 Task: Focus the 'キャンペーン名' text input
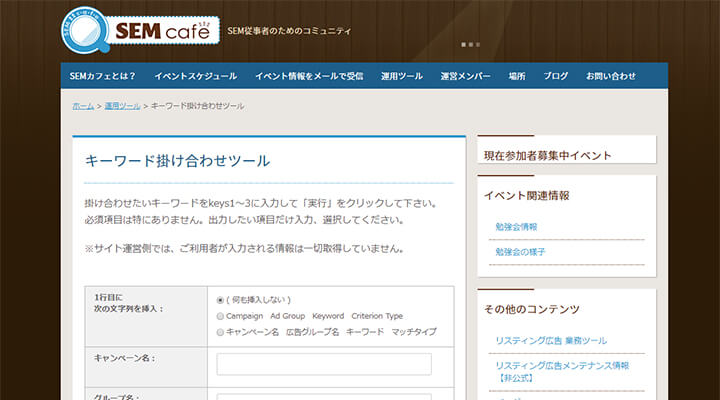point(323,364)
